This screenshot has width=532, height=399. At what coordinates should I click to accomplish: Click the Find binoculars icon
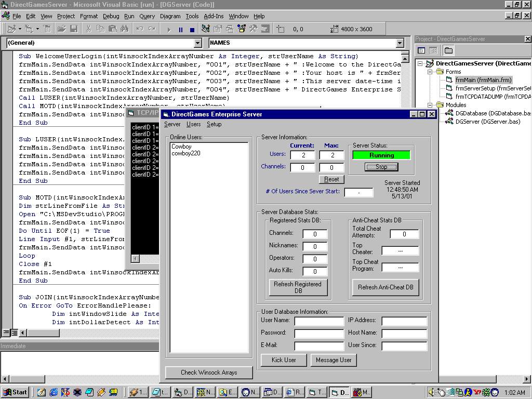click(x=125, y=29)
